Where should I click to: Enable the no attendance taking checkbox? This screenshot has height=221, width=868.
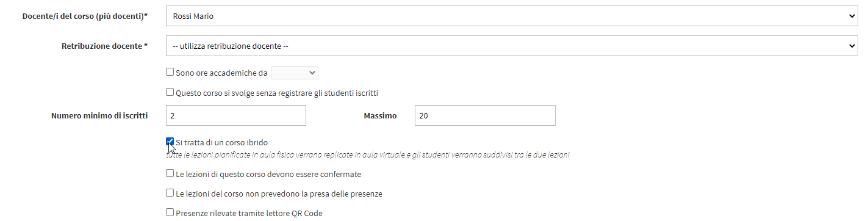pyautogui.click(x=170, y=193)
